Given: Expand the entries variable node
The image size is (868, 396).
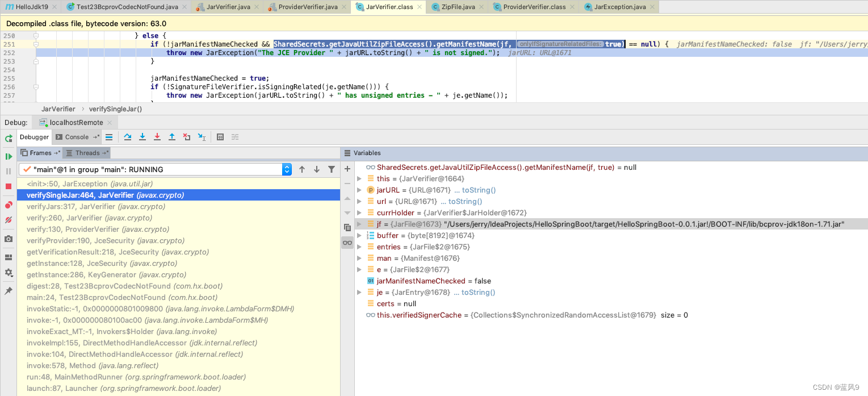Looking at the screenshot, I should tap(359, 247).
